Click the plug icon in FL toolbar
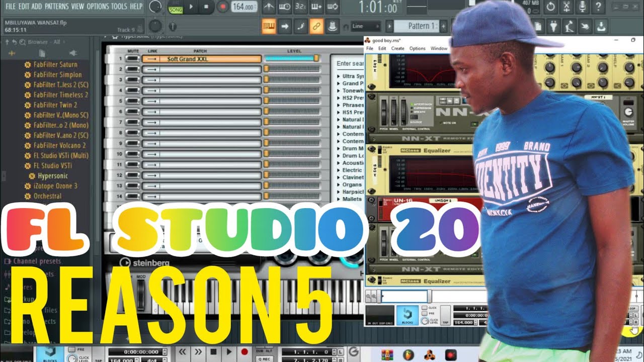Screen dimensions: 644x362 tap(553, 26)
